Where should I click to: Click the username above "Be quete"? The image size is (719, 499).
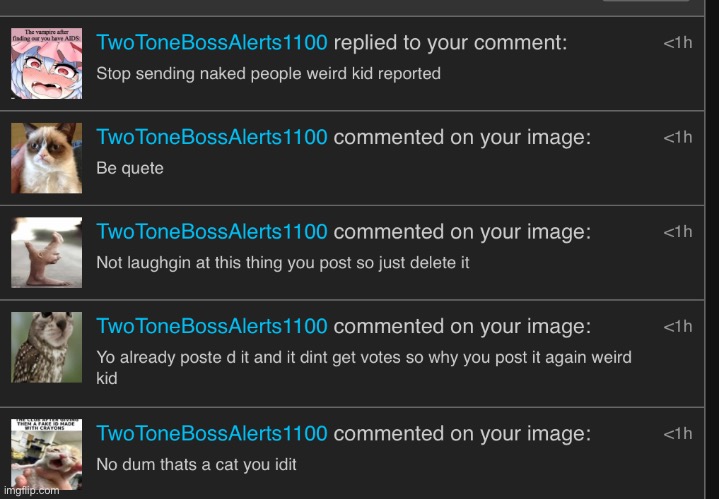click(211, 137)
